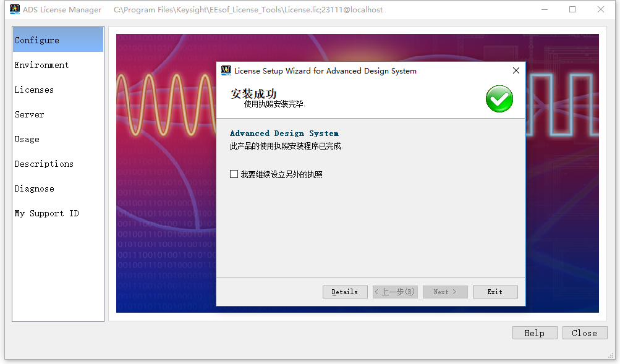Close the ADS License Manager window
The image size is (620, 364).
[x=601, y=9]
